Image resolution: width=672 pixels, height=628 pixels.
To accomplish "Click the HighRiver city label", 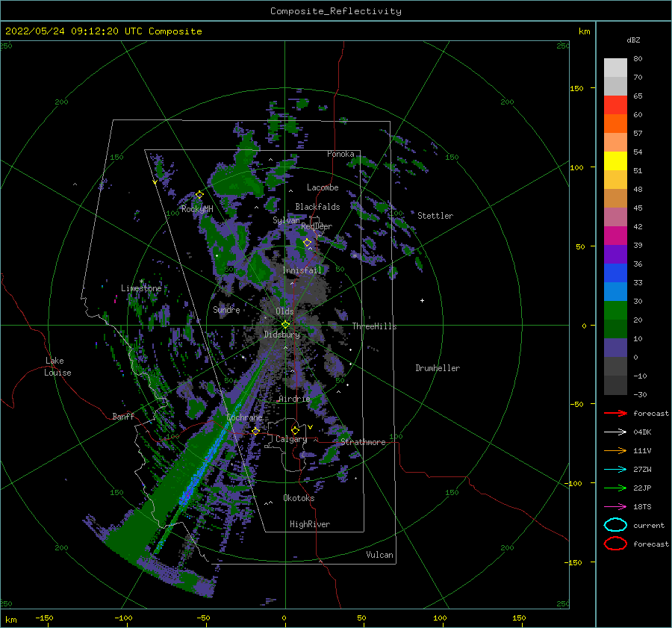I will pos(310,524).
